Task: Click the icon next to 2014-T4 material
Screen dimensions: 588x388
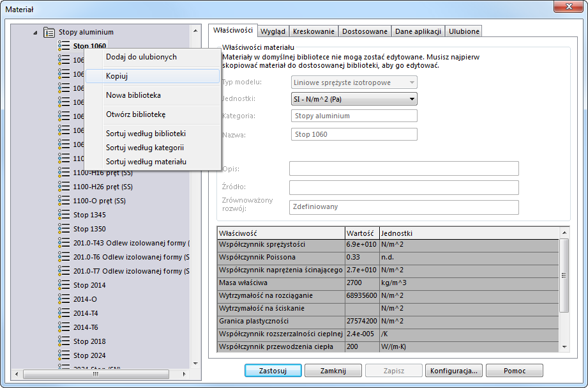Action: [x=63, y=313]
